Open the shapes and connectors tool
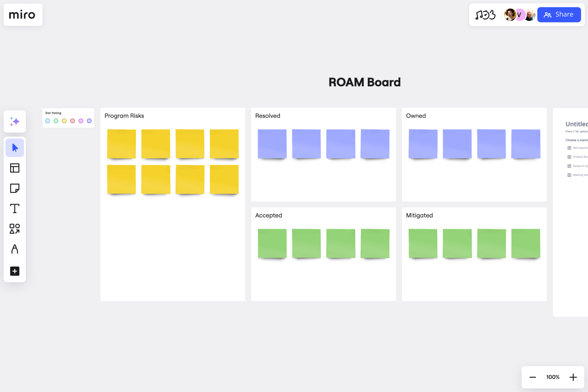Image resolution: width=588 pixels, height=392 pixels. tap(15, 229)
